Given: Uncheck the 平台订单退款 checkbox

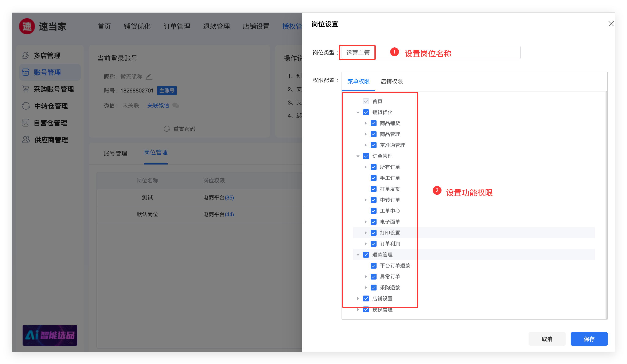Looking at the screenshot, I should [x=373, y=266].
